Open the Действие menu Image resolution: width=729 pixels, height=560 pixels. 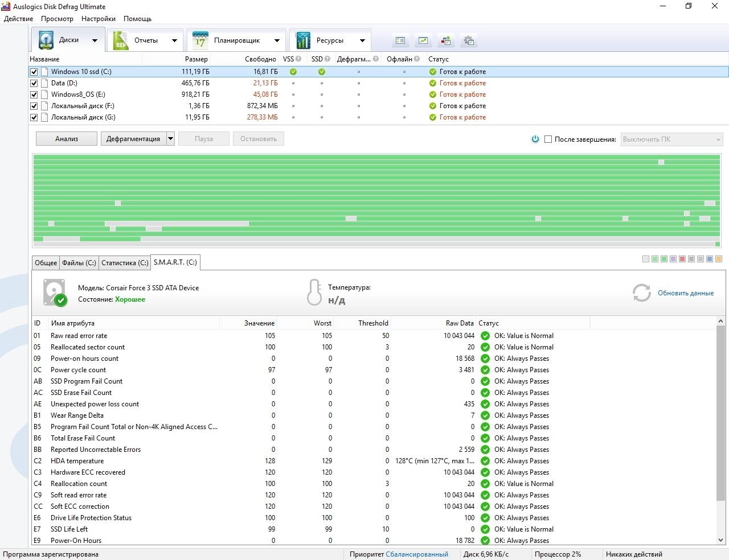pyautogui.click(x=18, y=19)
